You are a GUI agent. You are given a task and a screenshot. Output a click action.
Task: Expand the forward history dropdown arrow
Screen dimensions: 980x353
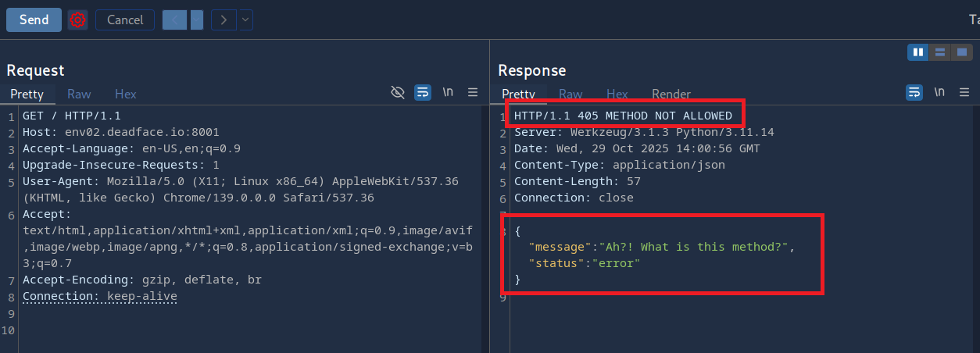coord(245,20)
